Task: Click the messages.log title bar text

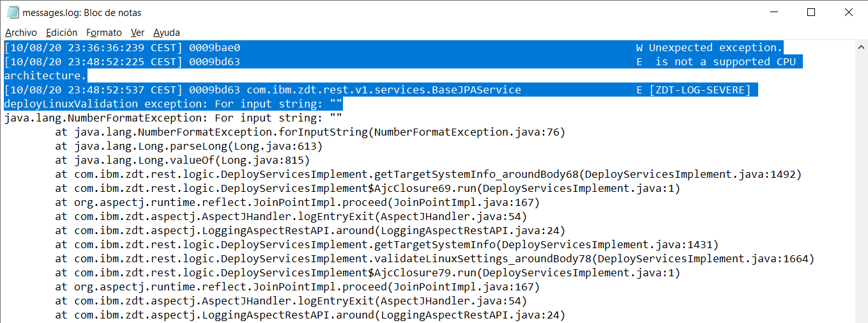Action: coord(82,13)
